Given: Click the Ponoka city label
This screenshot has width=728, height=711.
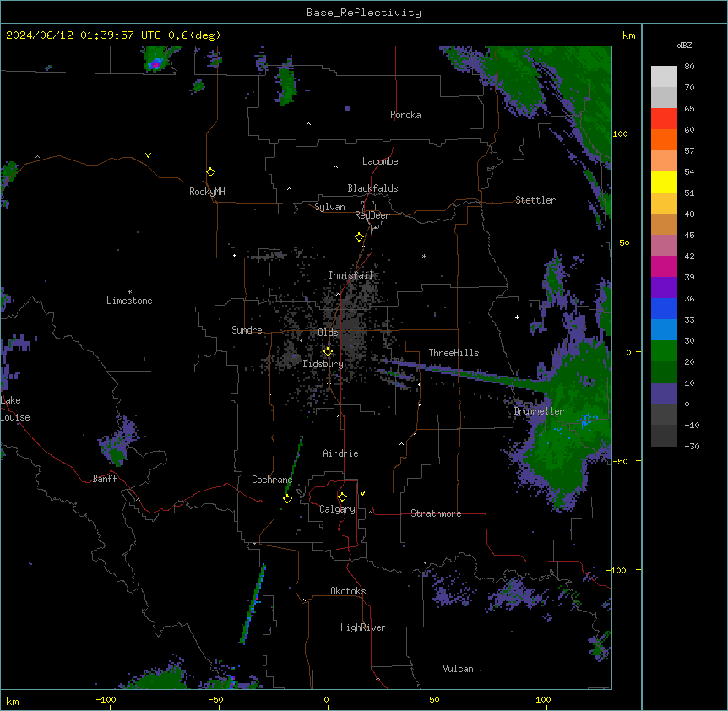Looking at the screenshot, I should [405, 115].
